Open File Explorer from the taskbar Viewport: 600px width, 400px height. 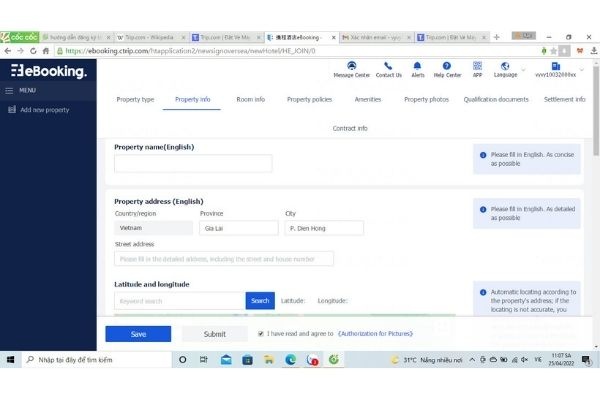point(269,360)
